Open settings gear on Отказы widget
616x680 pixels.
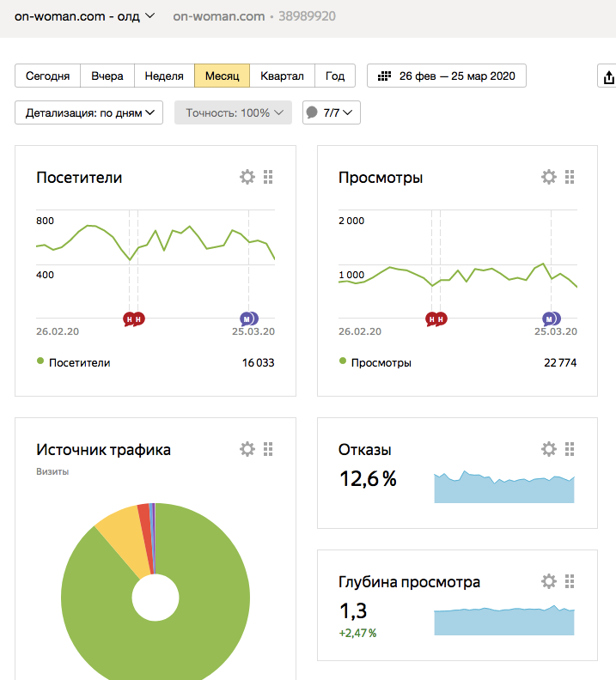click(549, 449)
